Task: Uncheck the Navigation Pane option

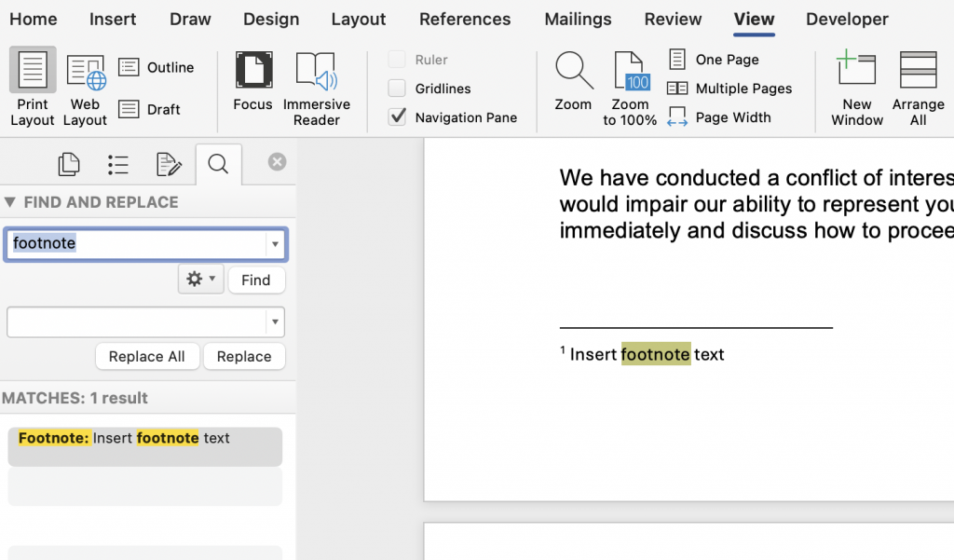Action: pyautogui.click(x=395, y=117)
